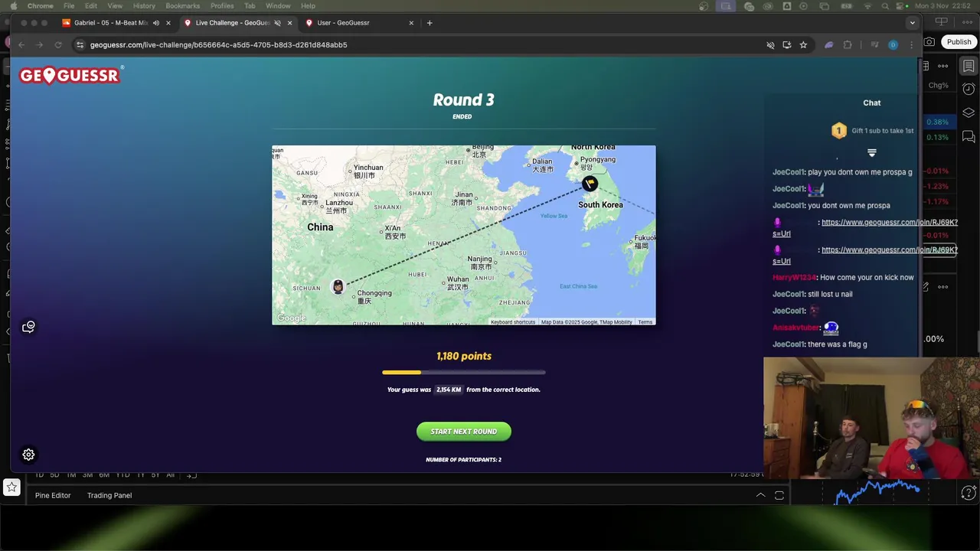Screen dimensions: 980x551
Task: Take a snapshot with TradingView camera icon
Action: pos(929,42)
